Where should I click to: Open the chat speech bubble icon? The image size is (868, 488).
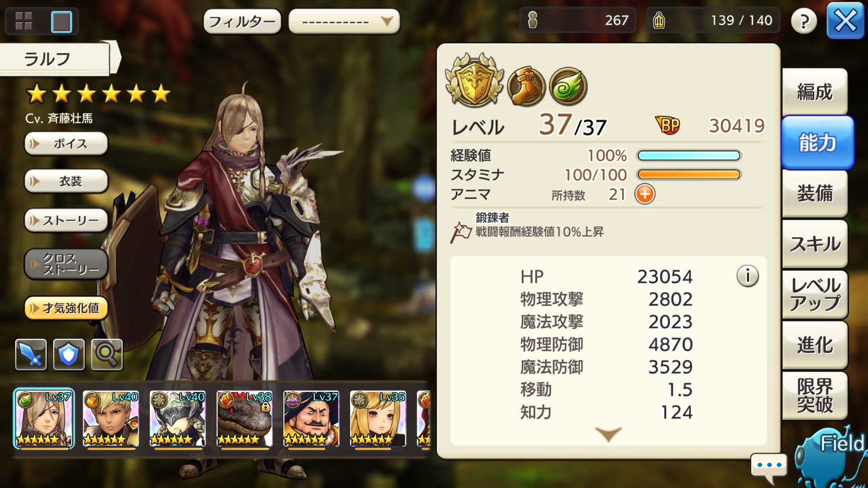click(x=769, y=467)
